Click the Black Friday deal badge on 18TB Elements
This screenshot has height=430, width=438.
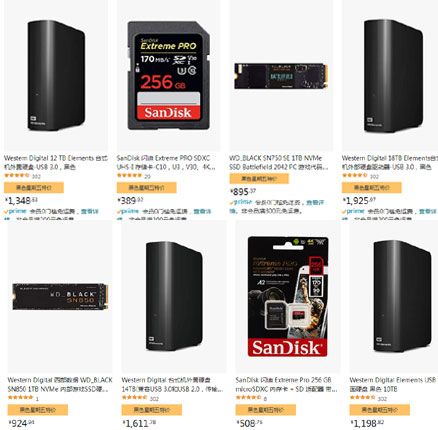[372, 188]
